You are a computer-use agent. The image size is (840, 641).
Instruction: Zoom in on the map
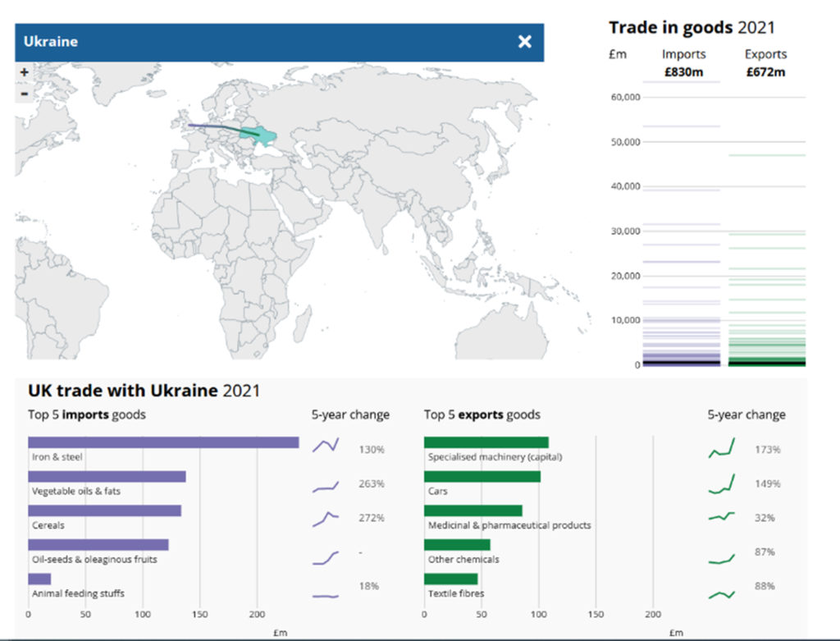[x=24, y=72]
